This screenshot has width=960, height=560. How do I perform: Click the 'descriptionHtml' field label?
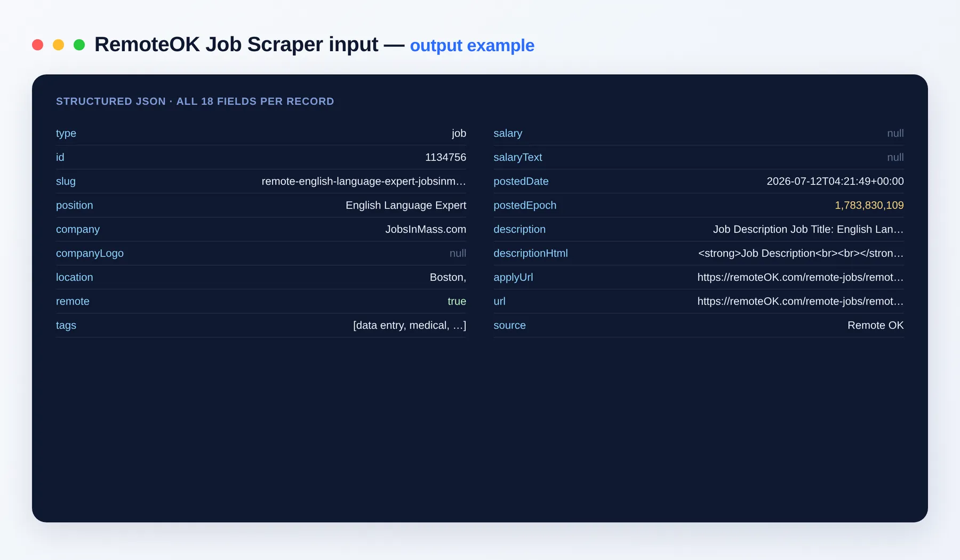coord(531,253)
